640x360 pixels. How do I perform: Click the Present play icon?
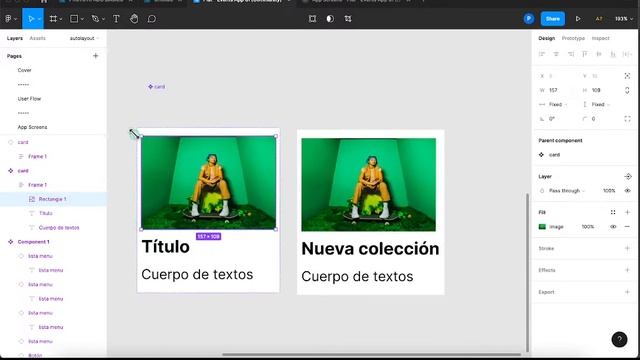[578, 19]
